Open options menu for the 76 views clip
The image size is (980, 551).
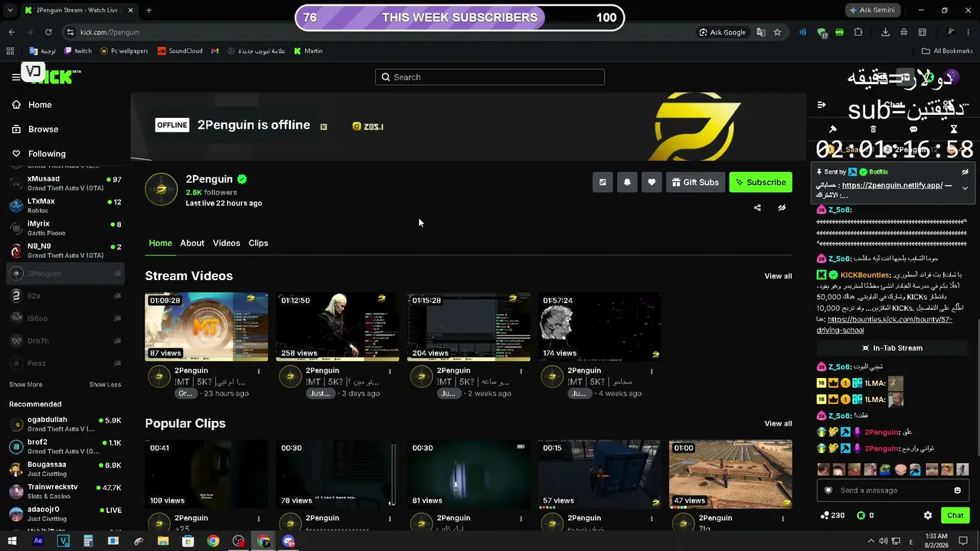[x=390, y=519]
